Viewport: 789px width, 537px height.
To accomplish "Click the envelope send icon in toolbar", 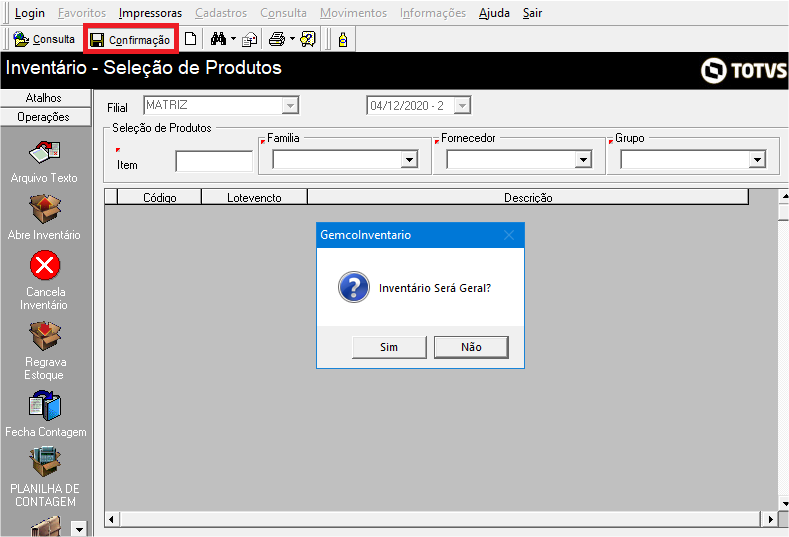I will (x=250, y=39).
